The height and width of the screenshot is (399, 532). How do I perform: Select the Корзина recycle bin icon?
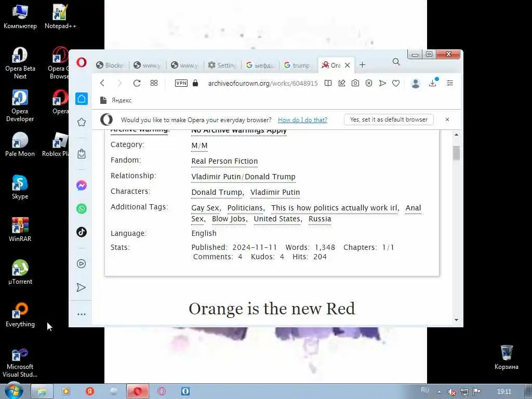(x=506, y=357)
